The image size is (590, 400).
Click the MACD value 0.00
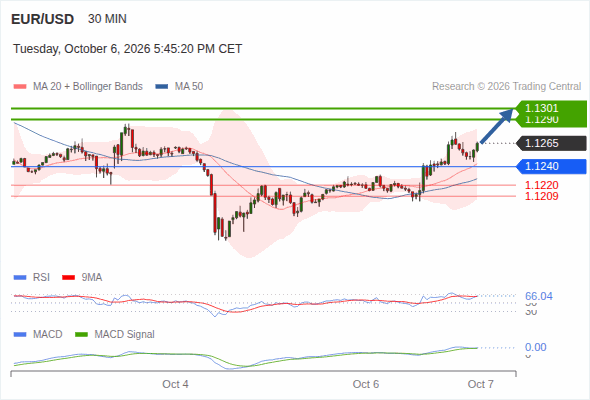[536, 347]
